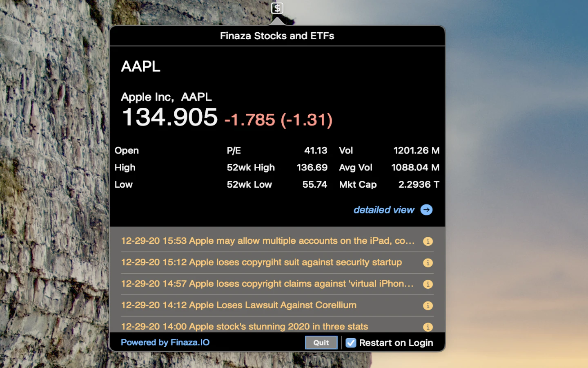Click the Open label
This screenshot has width=588, height=368.
[x=127, y=150]
